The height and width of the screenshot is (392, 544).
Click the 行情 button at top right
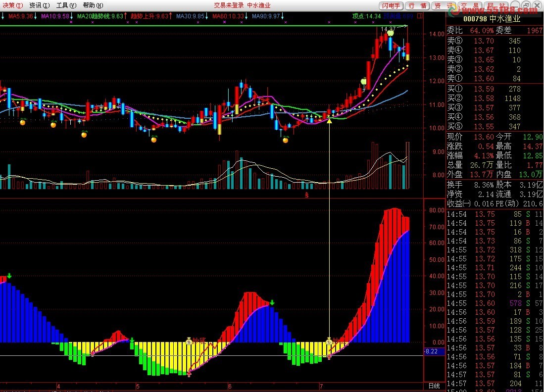pyautogui.click(x=417, y=6)
